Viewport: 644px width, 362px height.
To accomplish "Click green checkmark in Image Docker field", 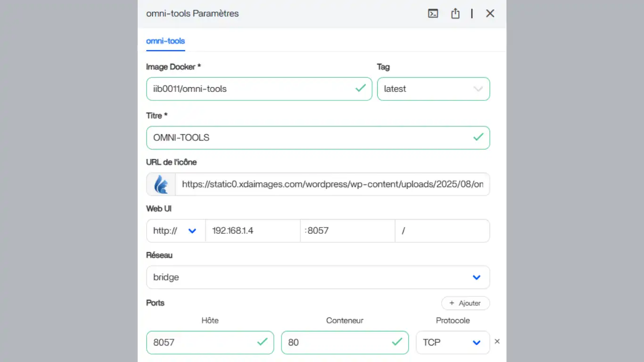I will coord(361,88).
